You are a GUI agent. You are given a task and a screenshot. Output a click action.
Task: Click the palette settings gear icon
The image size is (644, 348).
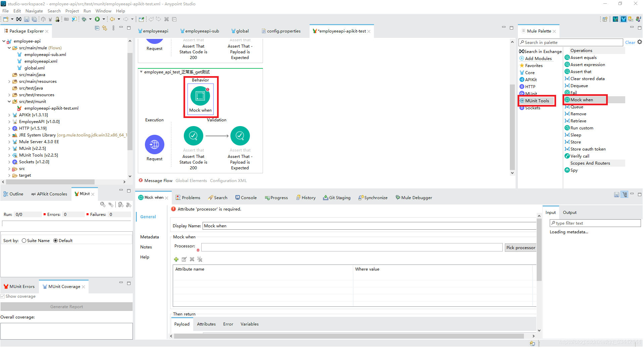pyautogui.click(x=639, y=42)
